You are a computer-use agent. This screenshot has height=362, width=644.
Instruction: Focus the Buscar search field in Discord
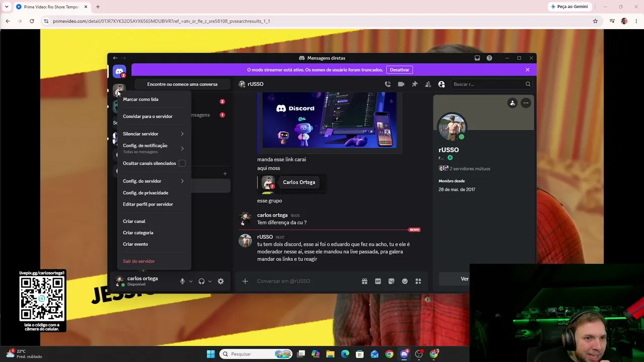pyautogui.click(x=491, y=84)
